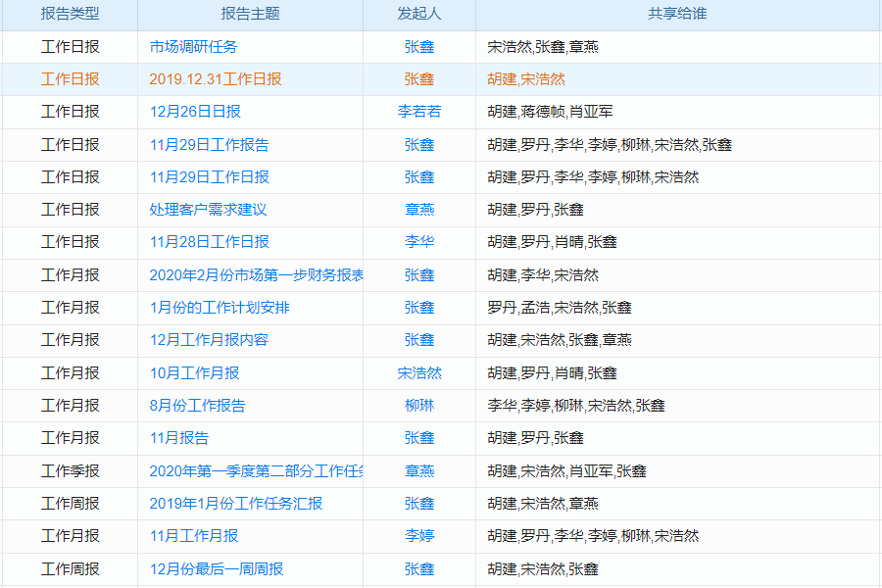Click 工作月报 type in 11月工作月报 row
882x588 pixels.
71,536
